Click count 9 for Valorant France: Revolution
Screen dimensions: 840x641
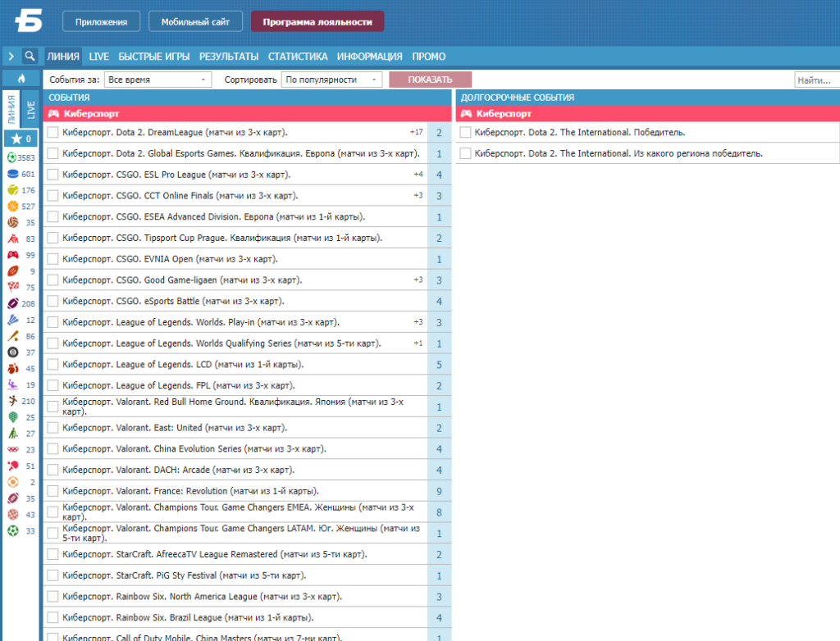[x=440, y=491]
